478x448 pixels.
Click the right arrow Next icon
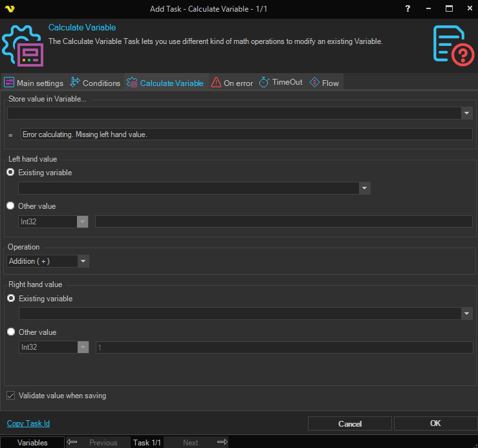(x=222, y=442)
